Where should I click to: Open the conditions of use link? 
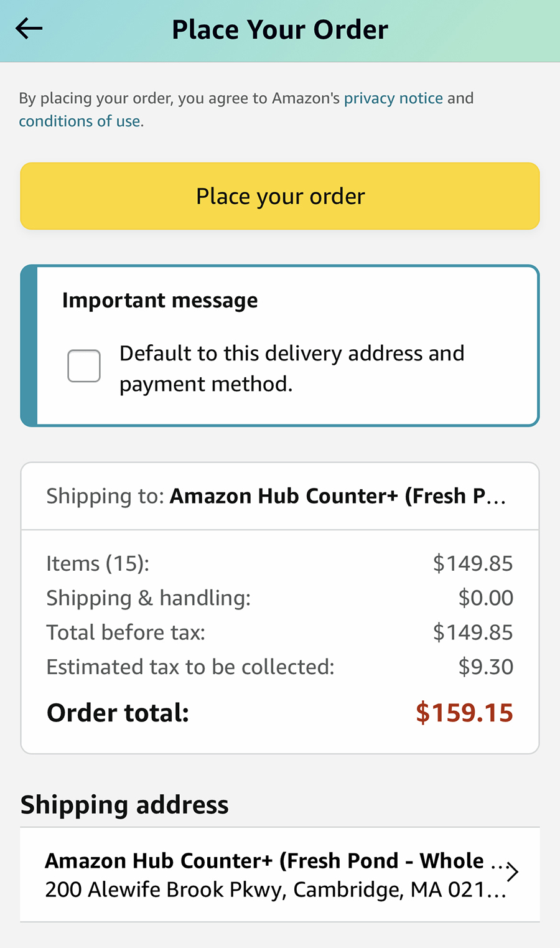coord(80,121)
